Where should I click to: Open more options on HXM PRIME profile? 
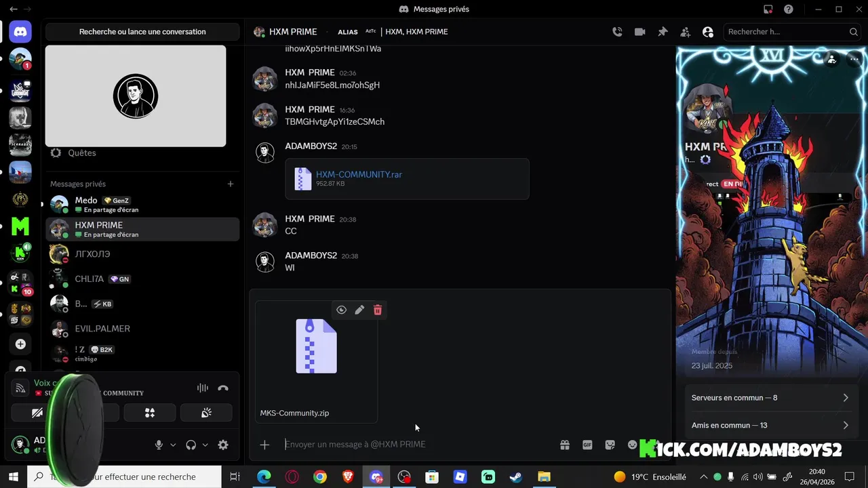coord(854,60)
